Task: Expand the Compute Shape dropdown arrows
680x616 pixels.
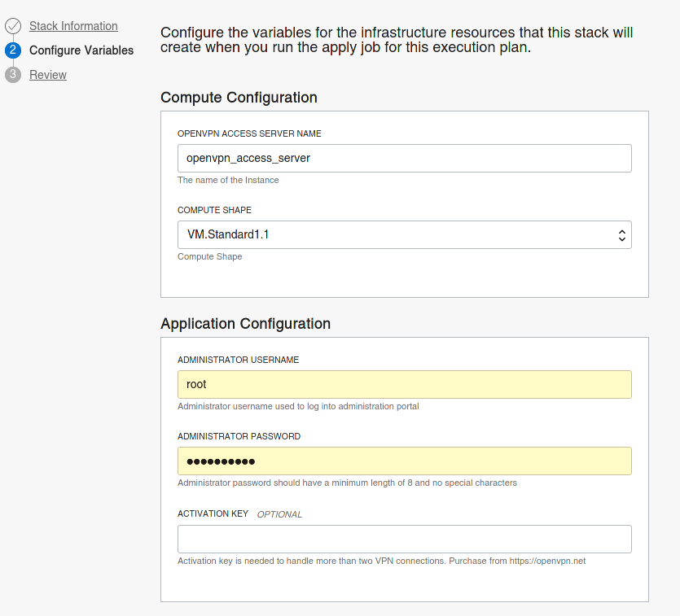Action: coord(622,235)
